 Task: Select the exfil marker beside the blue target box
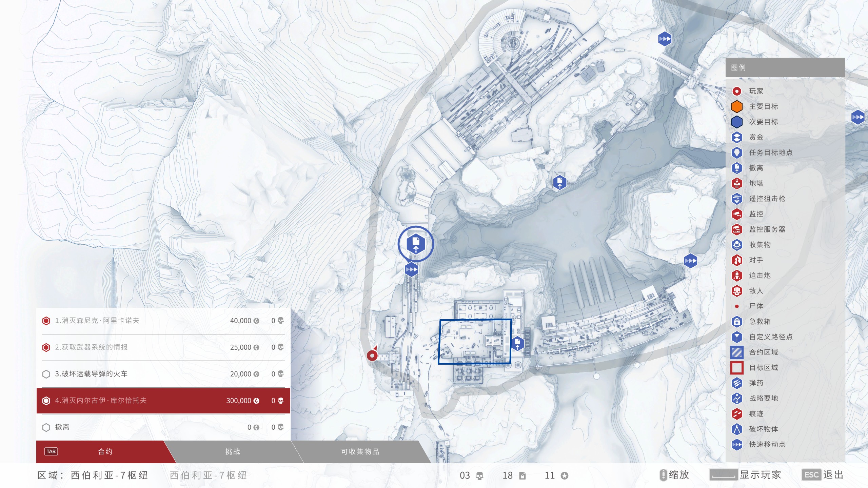[517, 343]
